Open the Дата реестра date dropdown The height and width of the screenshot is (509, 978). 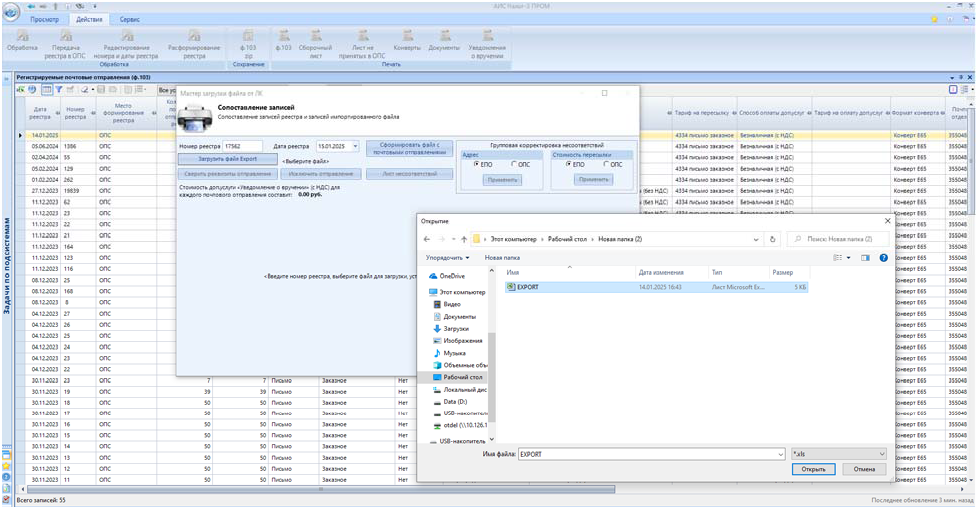(355, 147)
